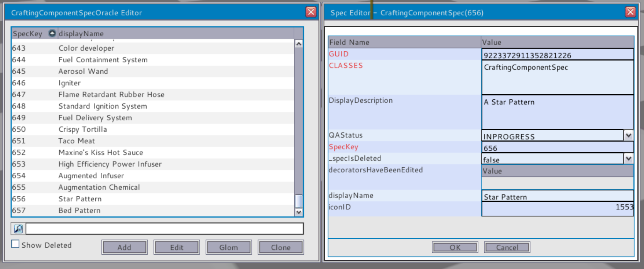Close the CraftingComponentSpecOracle Editor window
This screenshot has height=269, width=644.
coord(311,12)
